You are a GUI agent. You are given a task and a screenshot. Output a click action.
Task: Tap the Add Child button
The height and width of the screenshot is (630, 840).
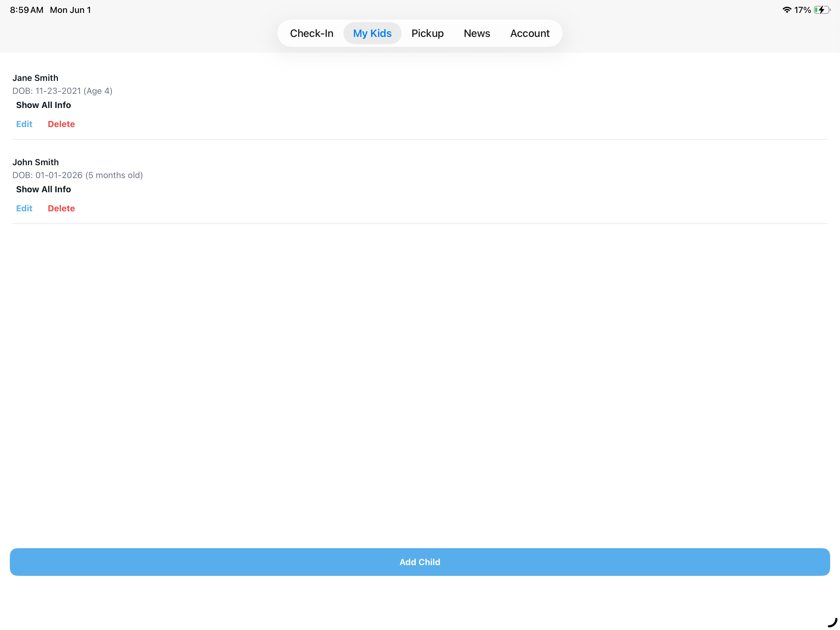(420, 562)
